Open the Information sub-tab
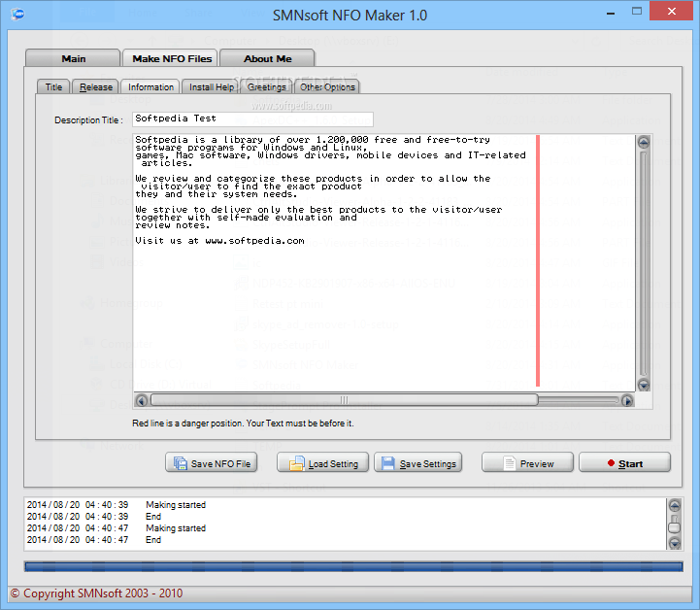The height and width of the screenshot is (610, 700). [150, 87]
